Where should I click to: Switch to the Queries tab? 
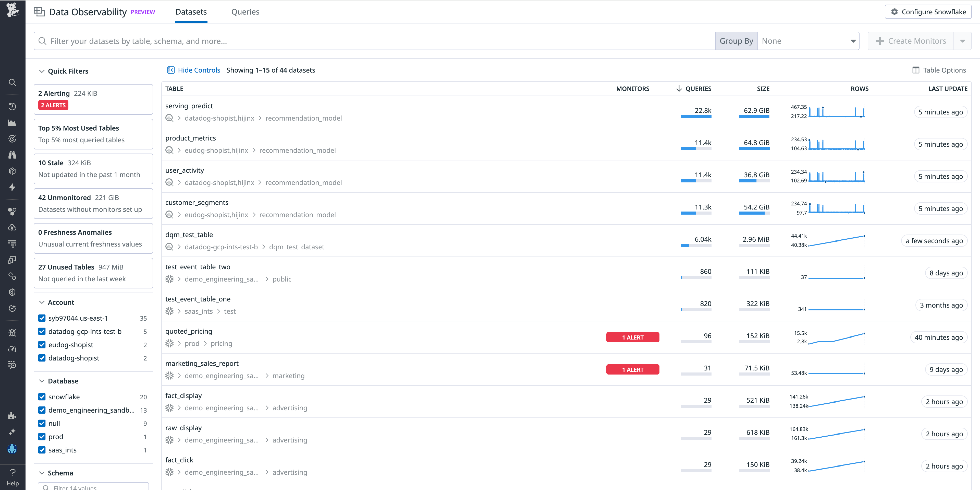click(245, 12)
